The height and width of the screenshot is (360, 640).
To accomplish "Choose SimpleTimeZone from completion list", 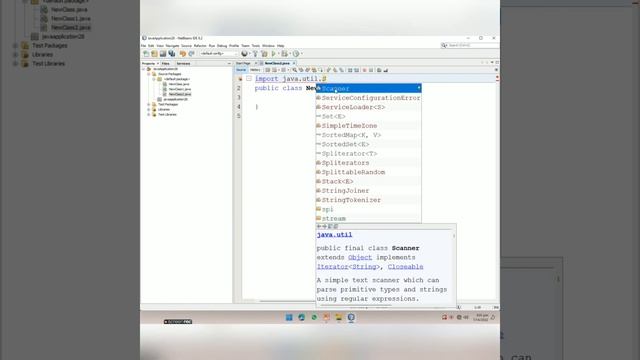I will (369, 126).
